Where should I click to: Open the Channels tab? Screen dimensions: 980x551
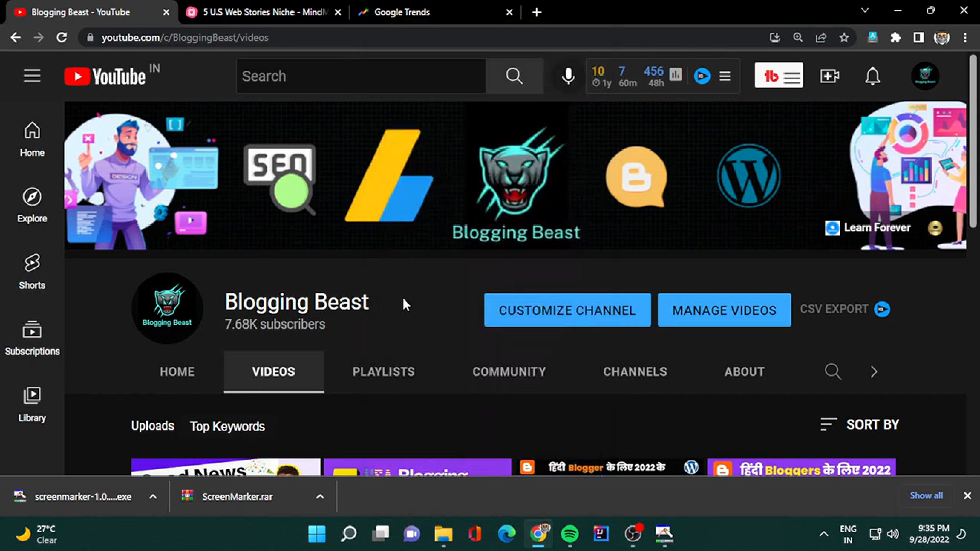(635, 371)
